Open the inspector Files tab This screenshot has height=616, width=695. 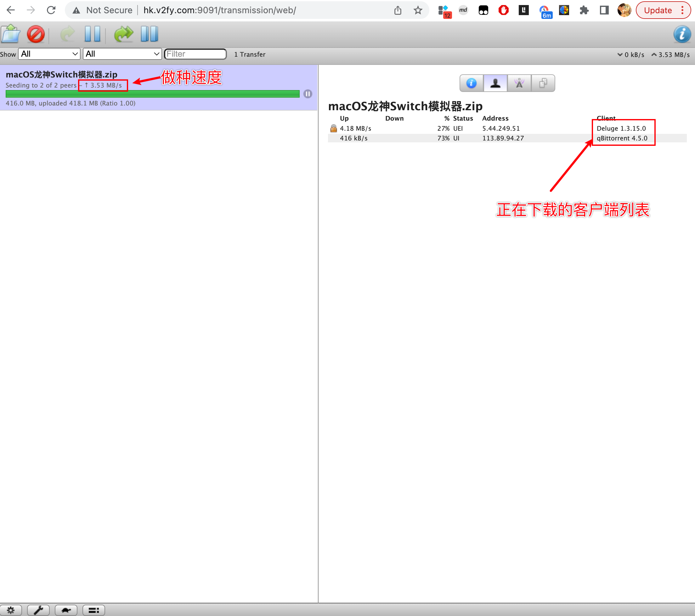point(543,83)
